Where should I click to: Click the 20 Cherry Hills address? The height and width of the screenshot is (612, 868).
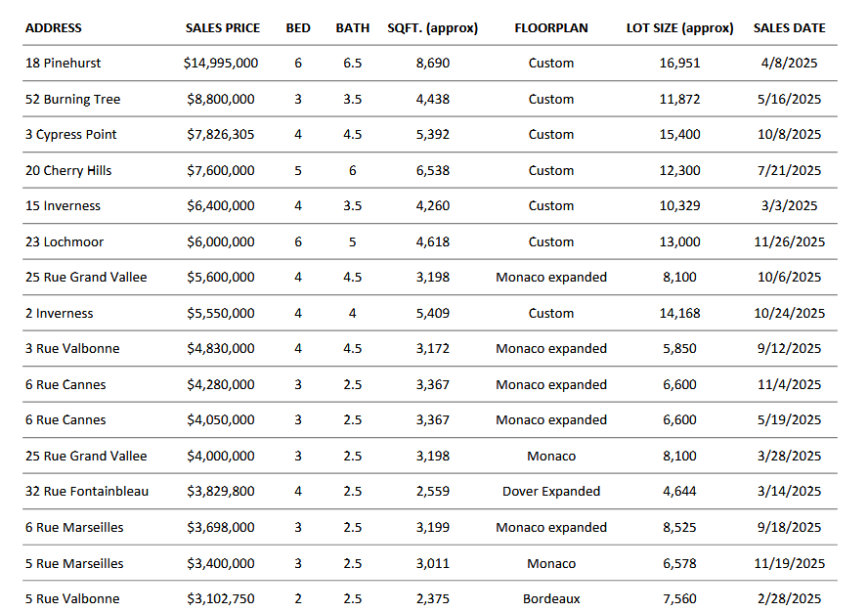(x=68, y=171)
